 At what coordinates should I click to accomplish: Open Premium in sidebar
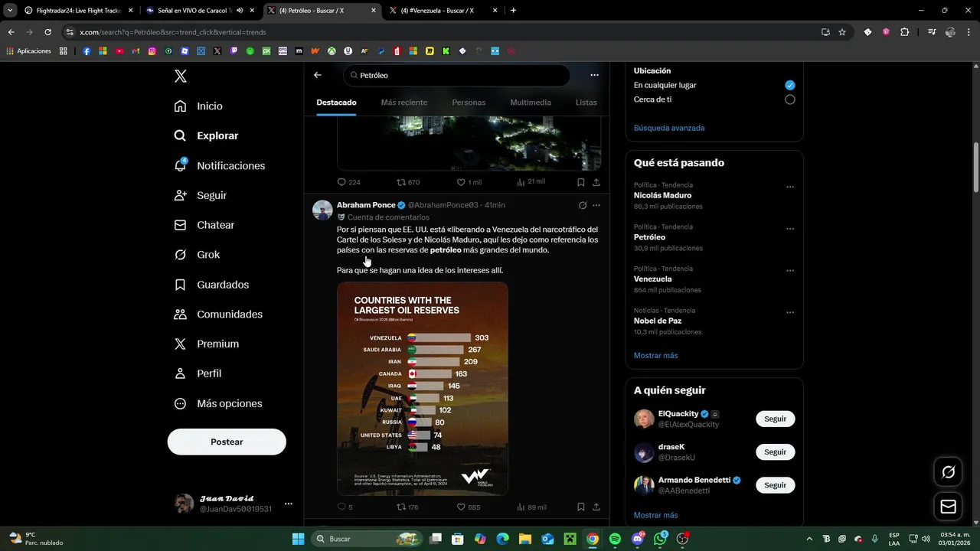click(206, 344)
